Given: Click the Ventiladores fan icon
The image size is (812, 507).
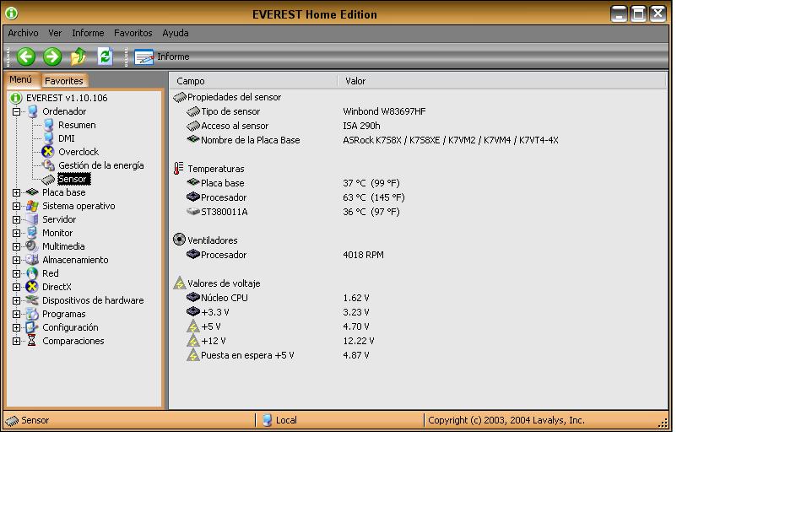Looking at the screenshot, I should (179, 240).
